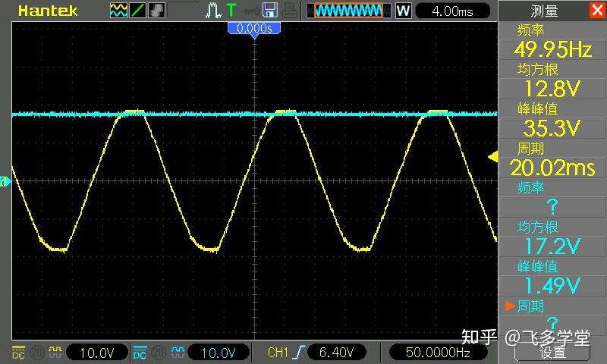Click the yellow CH1 10.0V scale readout
Screen dimensions: 607x364
click(97, 353)
